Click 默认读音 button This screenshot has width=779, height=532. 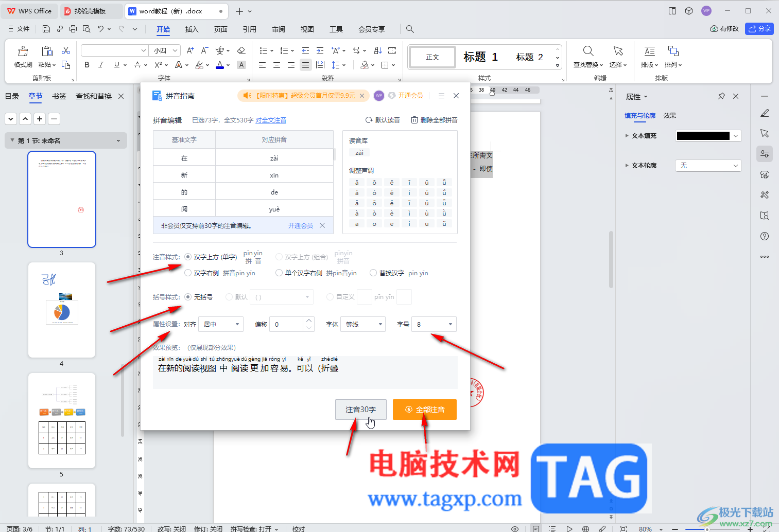pos(383,120)
